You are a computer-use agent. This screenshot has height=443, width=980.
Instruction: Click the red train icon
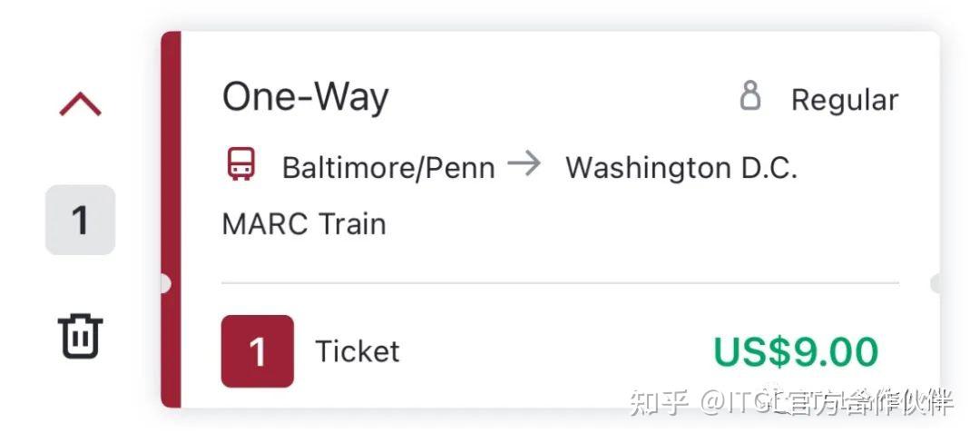pyautogui.click(x=241, y=165)
